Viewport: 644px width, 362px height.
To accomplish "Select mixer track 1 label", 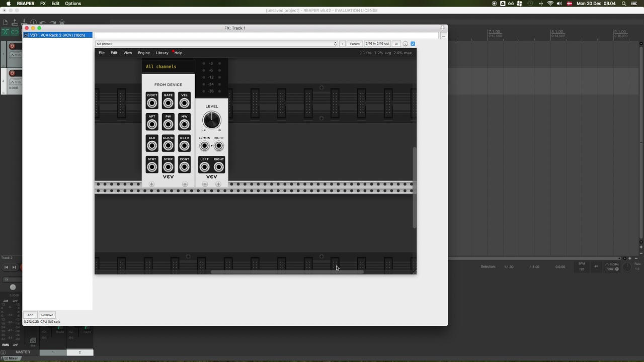I will (x=53, y=352).
